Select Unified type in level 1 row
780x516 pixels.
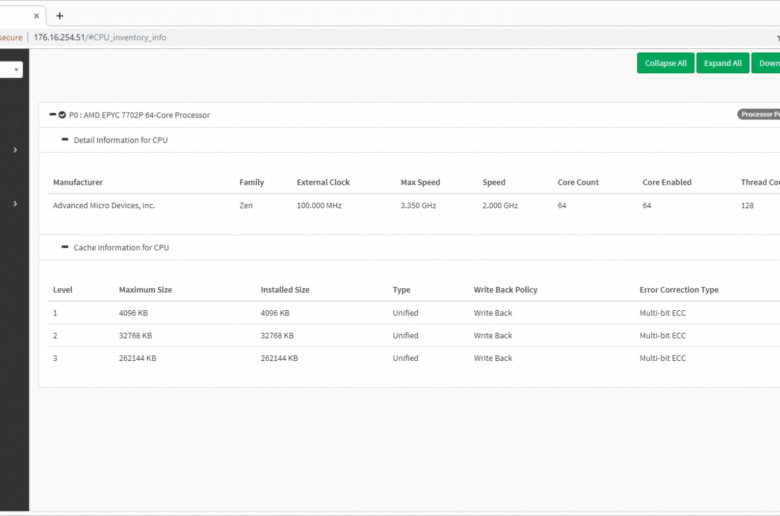tap(405, 313)
